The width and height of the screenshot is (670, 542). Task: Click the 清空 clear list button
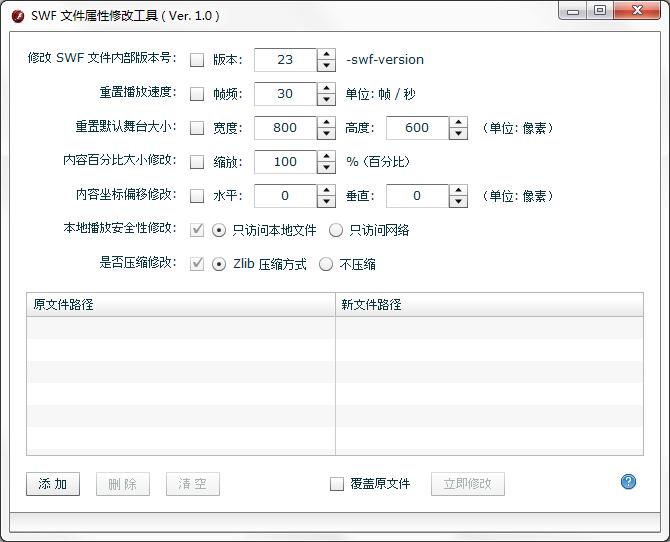(x=193, y=484)
